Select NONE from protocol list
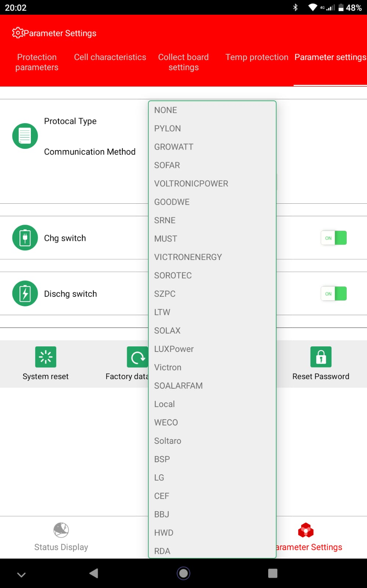This screenshot has width=367, height=588. [x=212, y=110]
